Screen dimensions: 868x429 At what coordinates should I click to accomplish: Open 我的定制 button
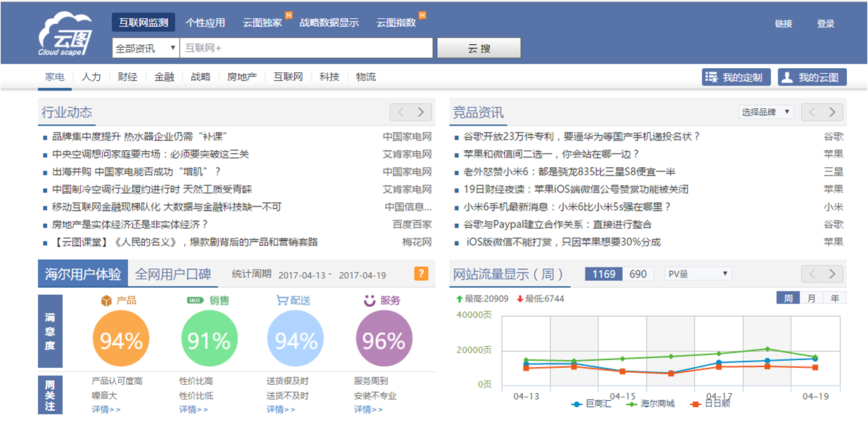point(737,77)
